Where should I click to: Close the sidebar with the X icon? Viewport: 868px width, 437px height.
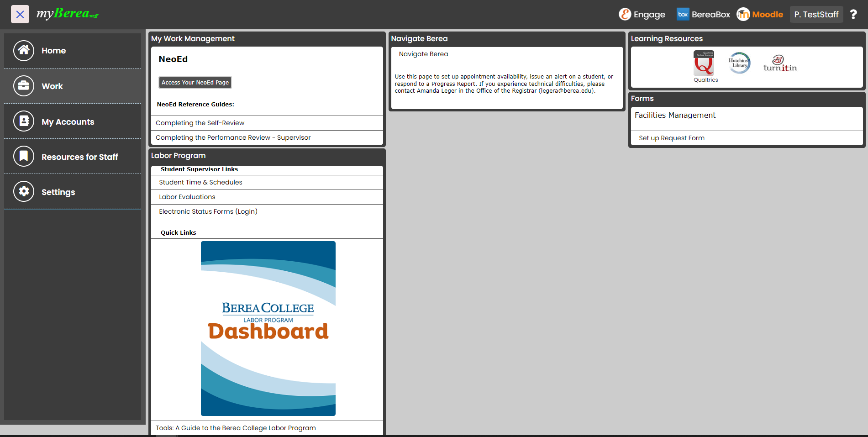[x=20, y=14]
